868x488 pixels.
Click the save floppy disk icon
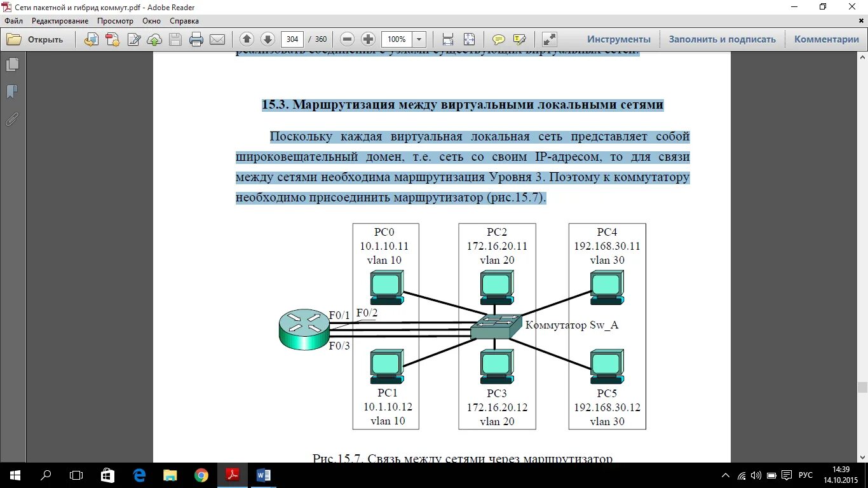176,39
